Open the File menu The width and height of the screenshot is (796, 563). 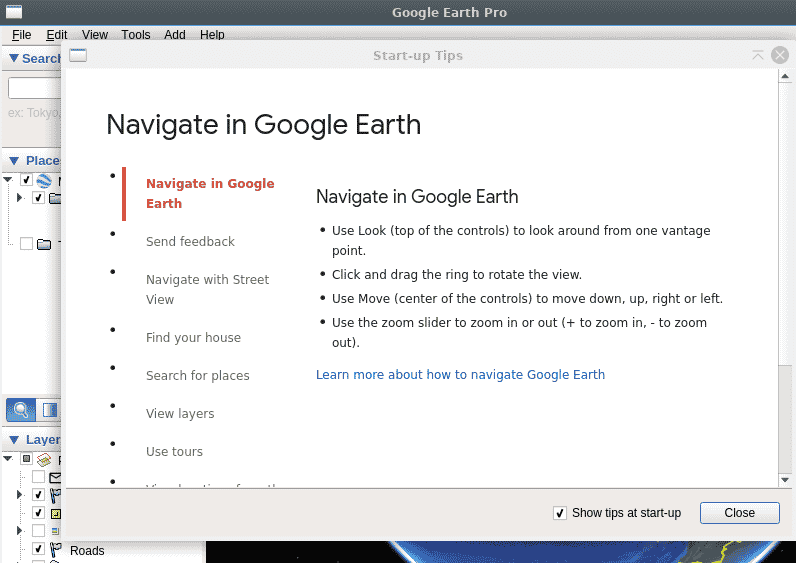(21, 35)
